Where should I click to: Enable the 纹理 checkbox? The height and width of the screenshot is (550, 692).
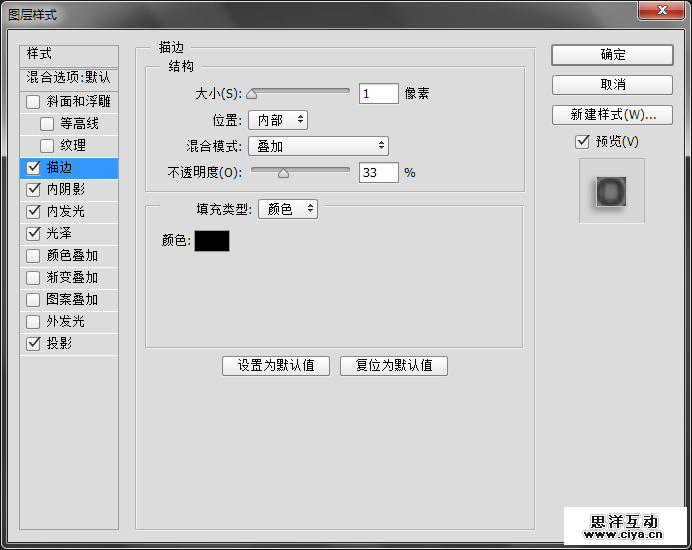point(47,146)
